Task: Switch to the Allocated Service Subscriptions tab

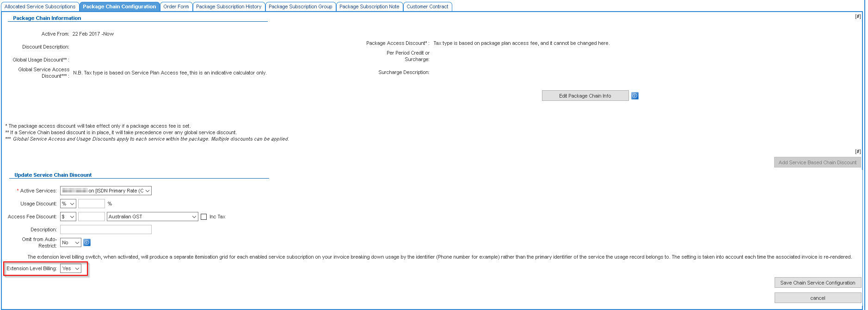Action: 40,6
